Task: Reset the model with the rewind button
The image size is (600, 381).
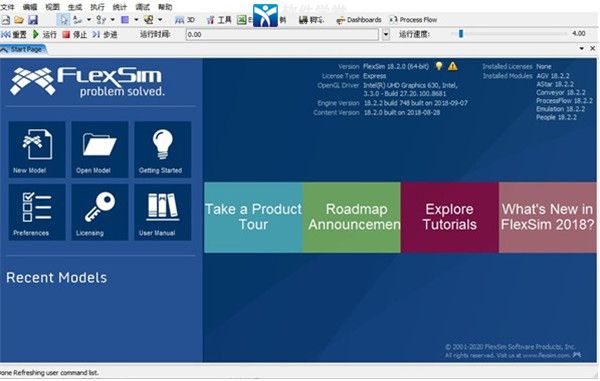Action: tap(14, 34)
